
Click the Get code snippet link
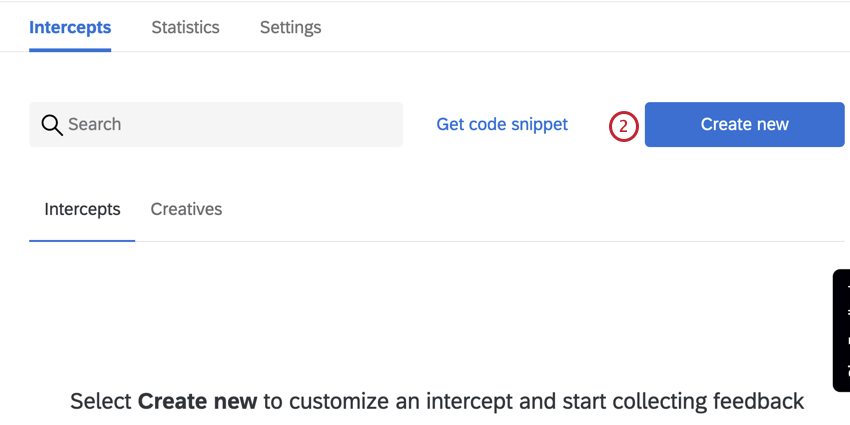(502, 124)
